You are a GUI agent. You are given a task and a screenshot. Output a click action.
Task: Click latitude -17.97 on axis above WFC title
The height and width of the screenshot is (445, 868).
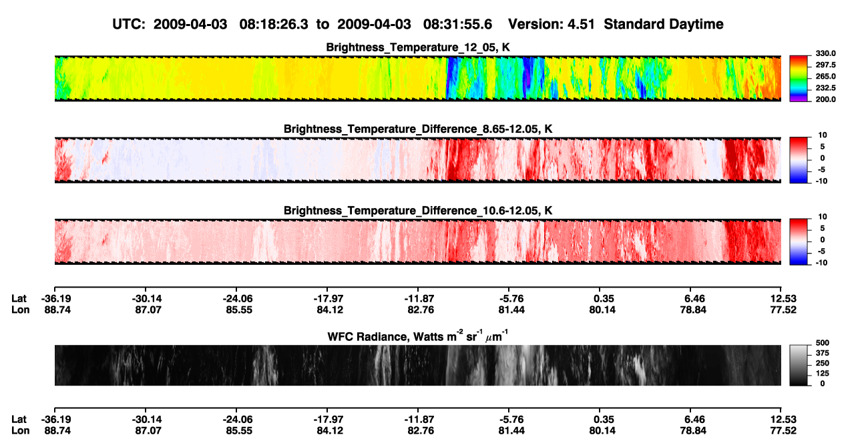[x=329, y=299]
